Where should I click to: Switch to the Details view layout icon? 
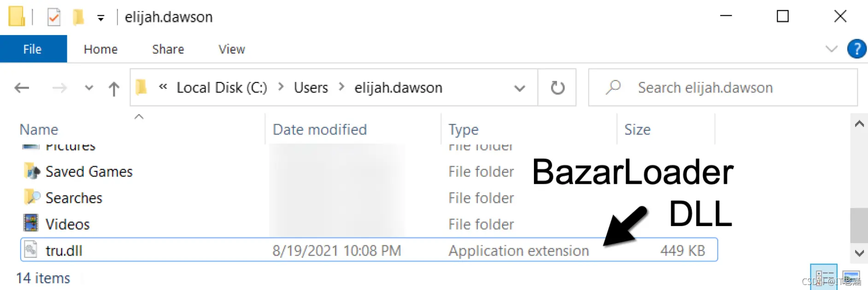coord(823,278)
